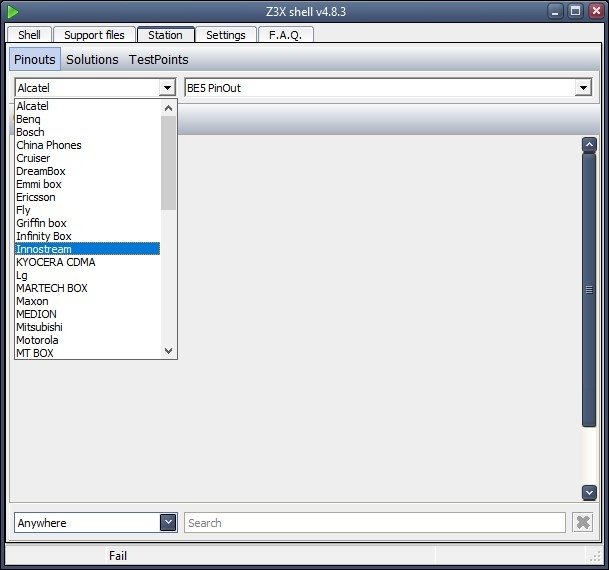
Task: Pick Lg in the brand list
Action: click(87, 275)
